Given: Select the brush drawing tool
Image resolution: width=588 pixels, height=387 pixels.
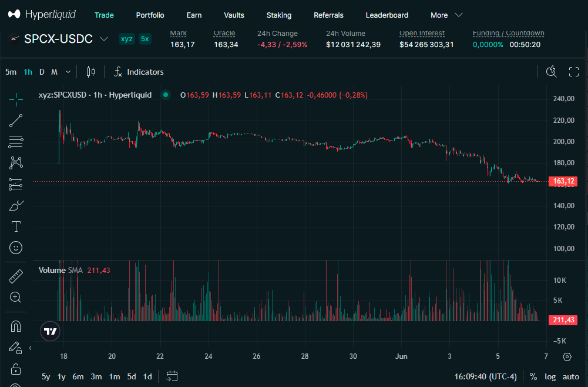Looking at the screenshot, I should 16,205.
